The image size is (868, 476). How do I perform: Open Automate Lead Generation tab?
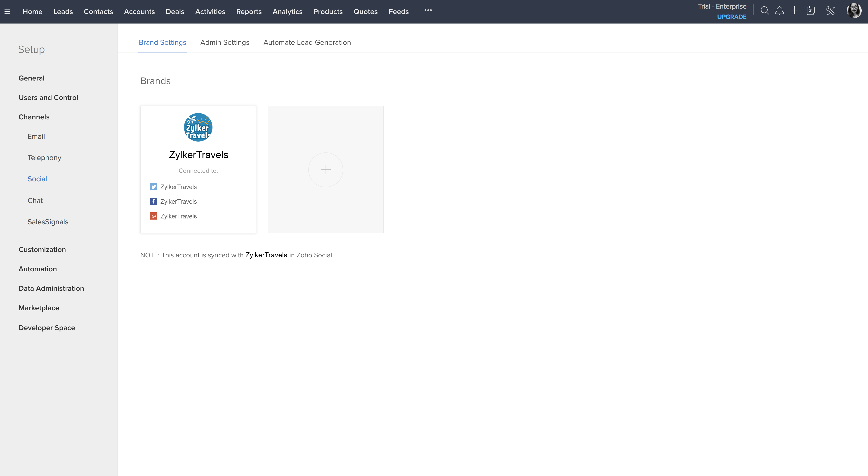(307, 43)
